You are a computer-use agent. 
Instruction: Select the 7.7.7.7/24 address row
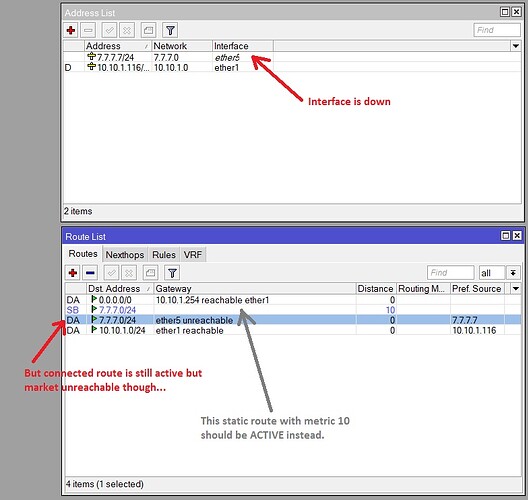pyautogui.click(x=292, y=58)
